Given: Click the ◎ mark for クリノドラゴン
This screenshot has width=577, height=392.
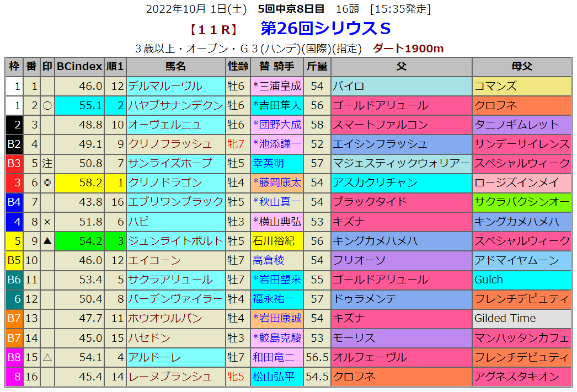Looking at the screenshot, I should (x=47, y=182).
